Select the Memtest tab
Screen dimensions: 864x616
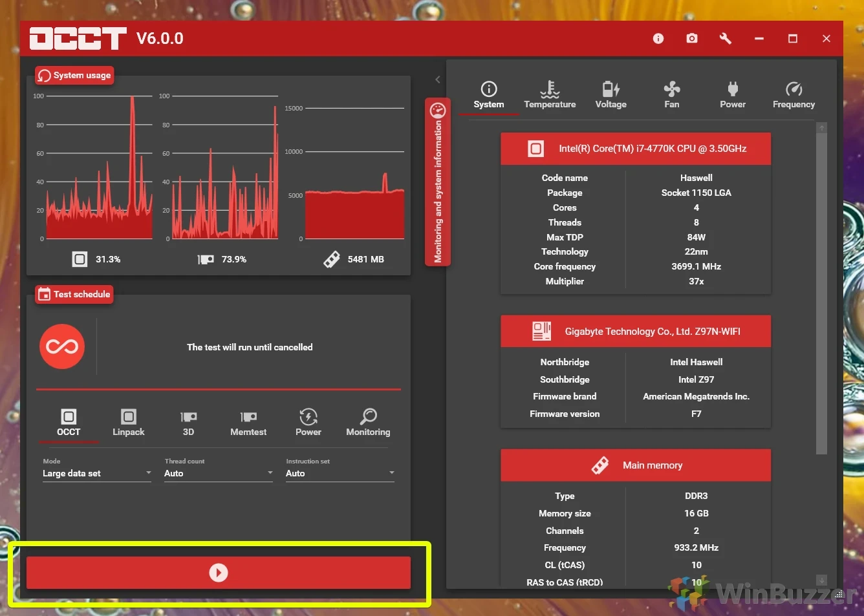click(248, 423)
